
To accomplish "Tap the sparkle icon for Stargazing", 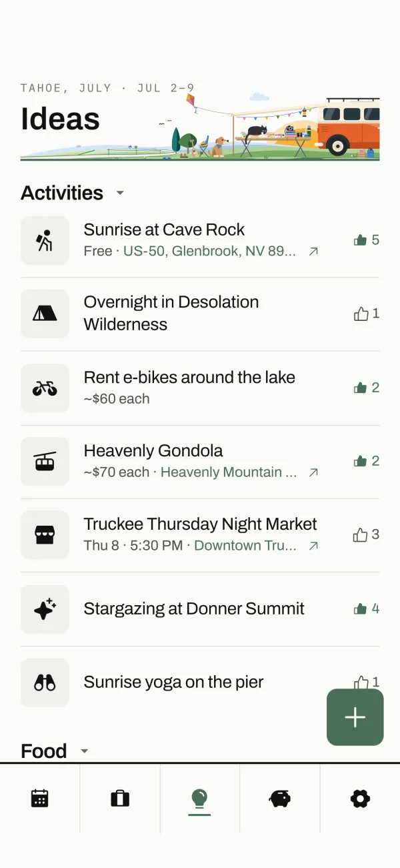I will tap(45, 608).
